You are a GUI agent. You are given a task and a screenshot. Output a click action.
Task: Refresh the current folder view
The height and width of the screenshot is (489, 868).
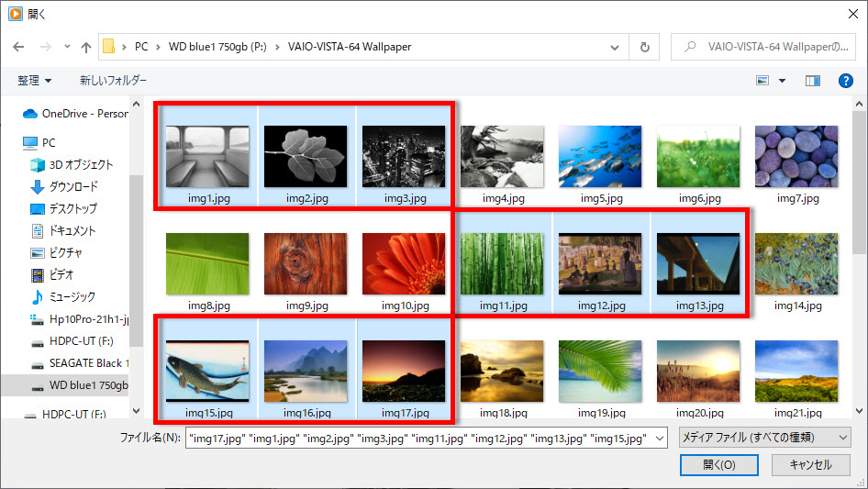645,47
